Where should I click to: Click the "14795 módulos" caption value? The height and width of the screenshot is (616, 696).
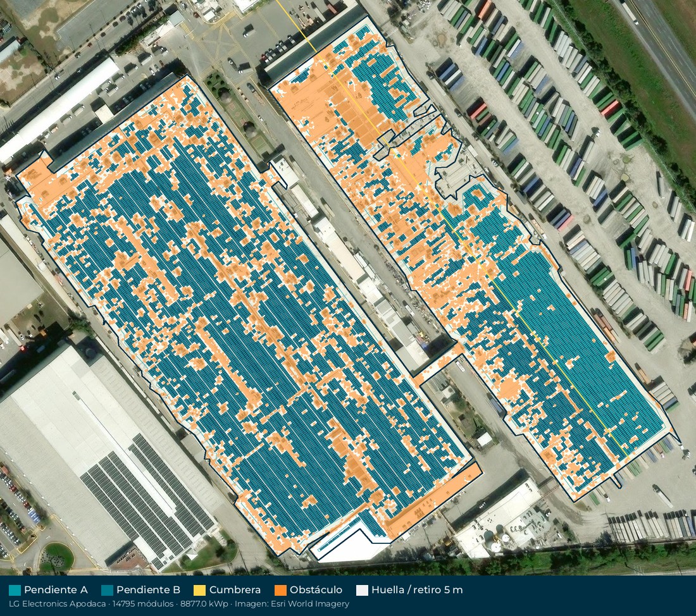[142, 603]
